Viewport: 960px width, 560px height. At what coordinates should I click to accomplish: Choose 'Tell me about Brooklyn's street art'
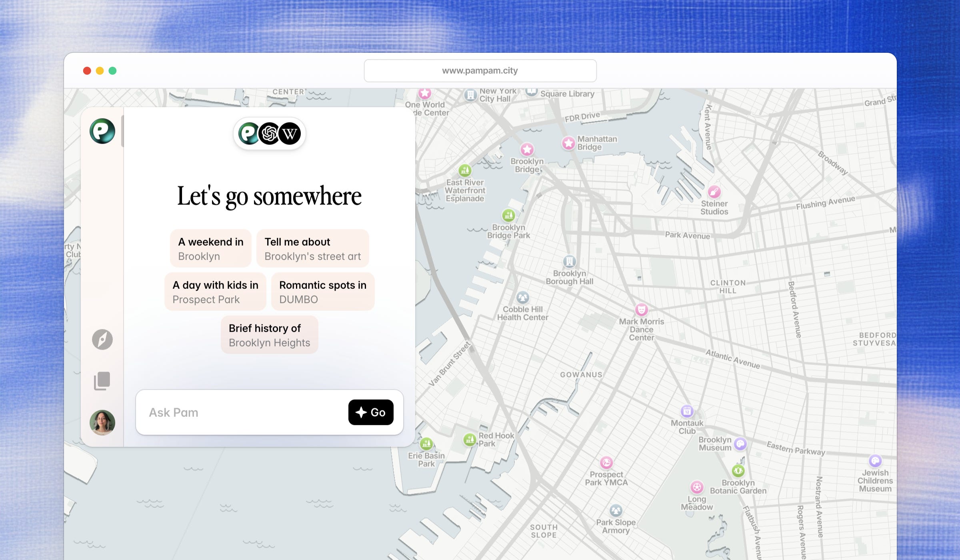(x=313, y=248)
